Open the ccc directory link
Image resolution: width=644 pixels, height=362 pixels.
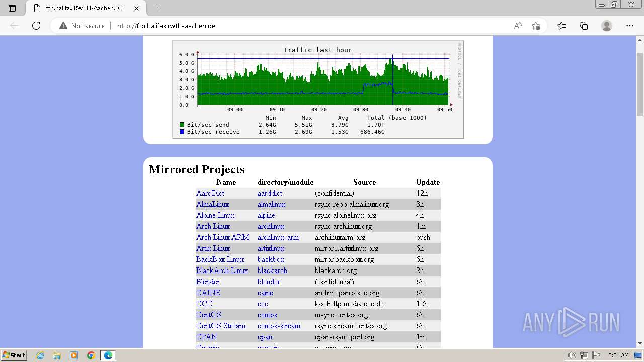coord(263,304)
